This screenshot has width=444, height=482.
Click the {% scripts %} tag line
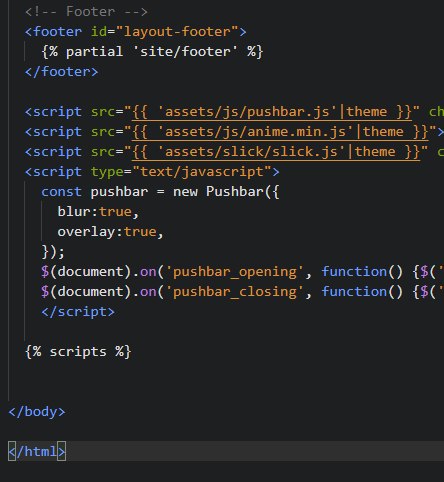[x=78, y=352]
